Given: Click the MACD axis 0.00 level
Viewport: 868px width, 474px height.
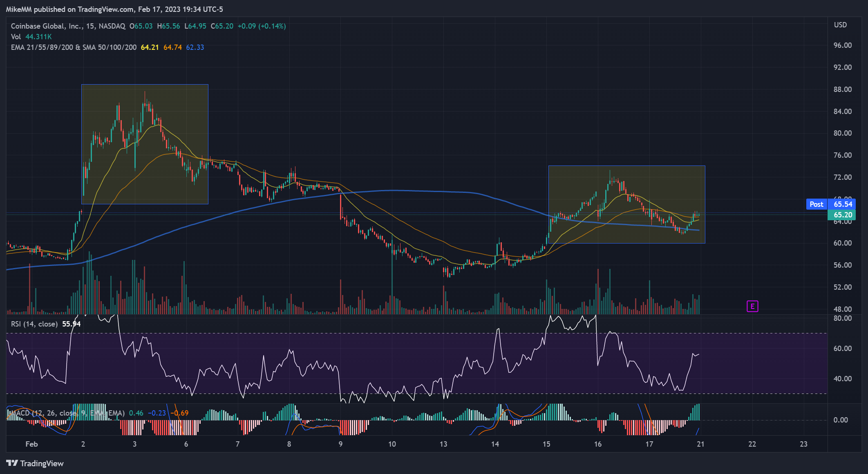Looking at the screenshot, I should pos(840,420).
